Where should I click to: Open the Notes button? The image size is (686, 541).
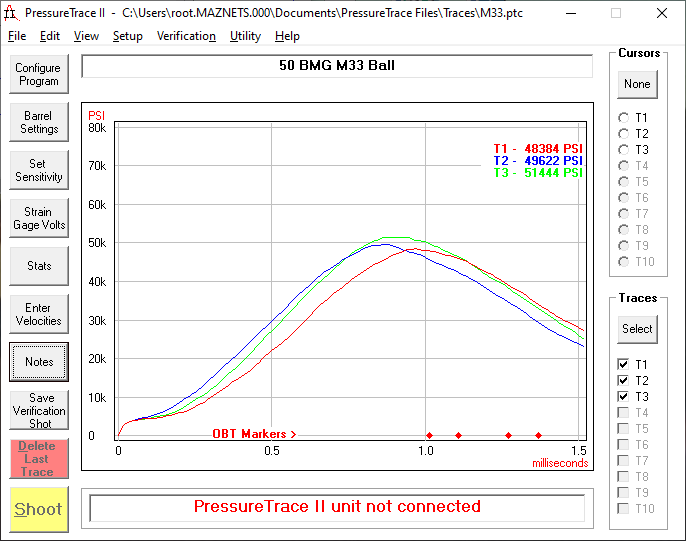pos(39,362)
